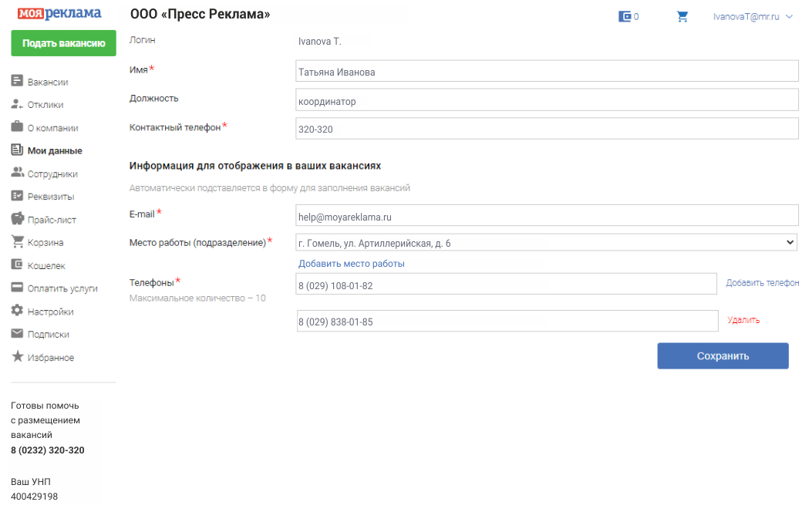Open the Место работы dropdown list
The height and width of the screenshot is (512, 812).
click(547, 243)
